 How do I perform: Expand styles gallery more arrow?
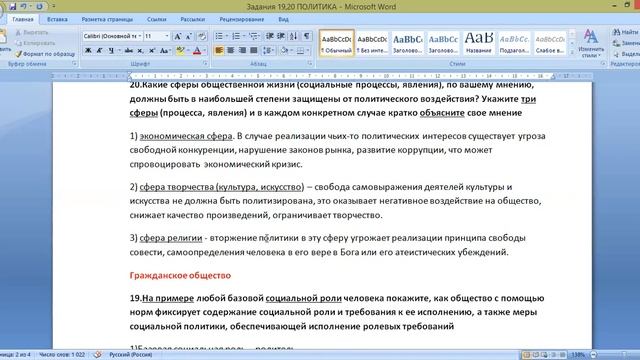[x=572, y=52]
